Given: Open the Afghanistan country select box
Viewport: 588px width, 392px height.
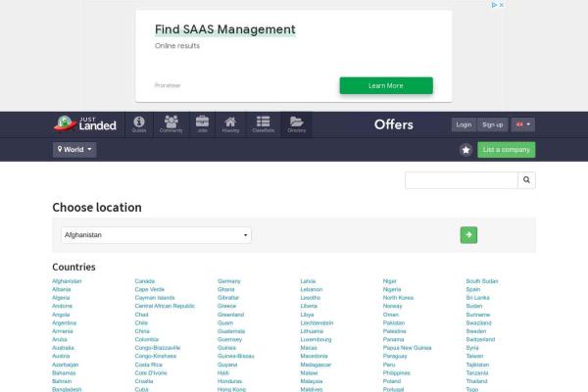Looking at the screenshot, I should [156, 235].
